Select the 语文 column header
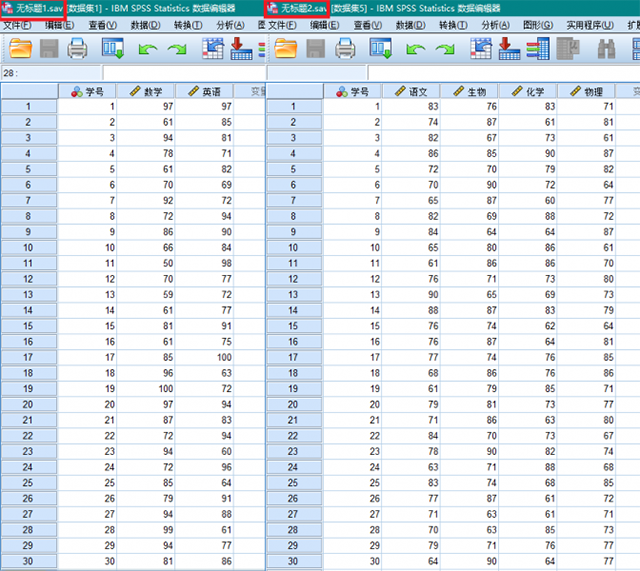The width and height of the screenshot is (640, 571). click(411, 91)
